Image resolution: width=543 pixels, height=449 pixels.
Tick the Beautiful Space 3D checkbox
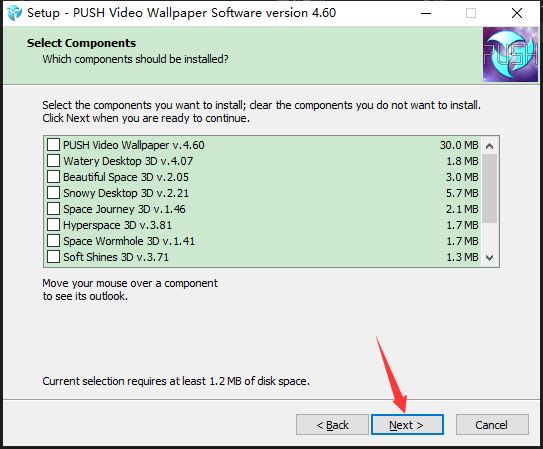point(53,177)
